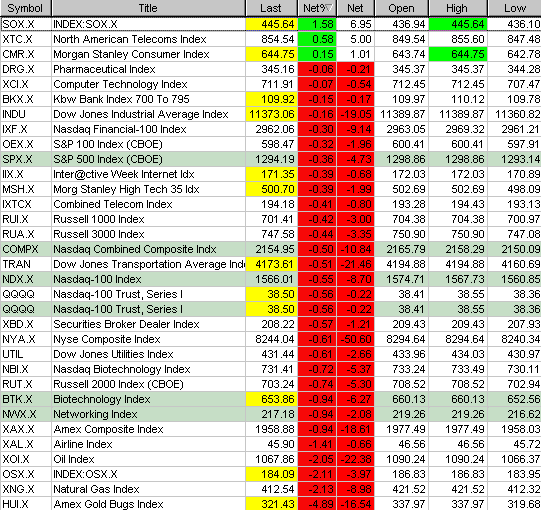Click the XNG.X symbol cell

[x=26, y=489]
